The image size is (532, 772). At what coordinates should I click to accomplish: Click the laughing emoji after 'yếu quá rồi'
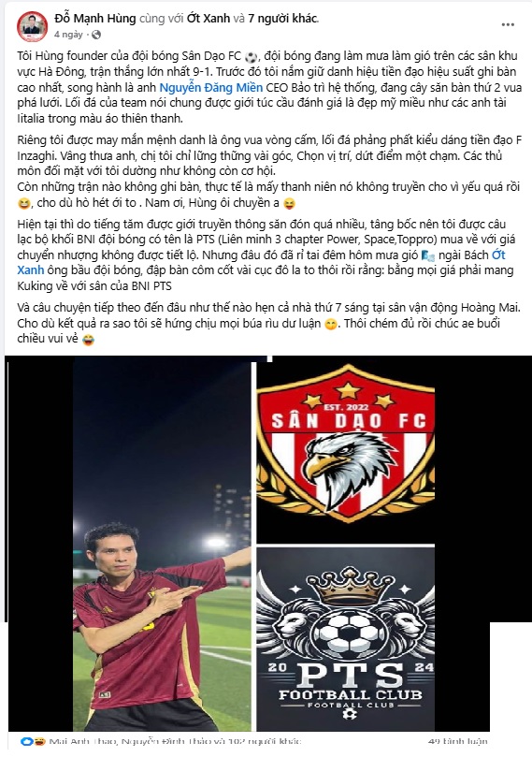click(23, 203)
